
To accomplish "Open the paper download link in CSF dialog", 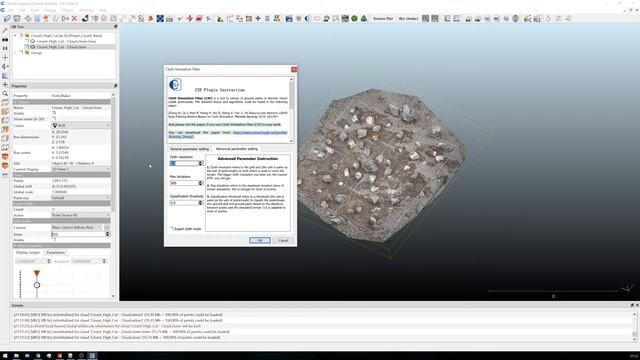I will click(x=260, y=133).
